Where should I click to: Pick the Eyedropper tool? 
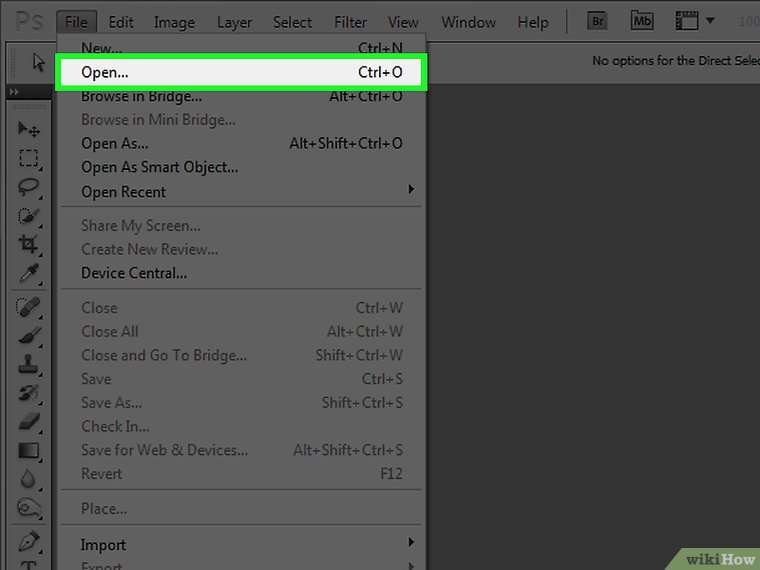(x=28, y=274)
